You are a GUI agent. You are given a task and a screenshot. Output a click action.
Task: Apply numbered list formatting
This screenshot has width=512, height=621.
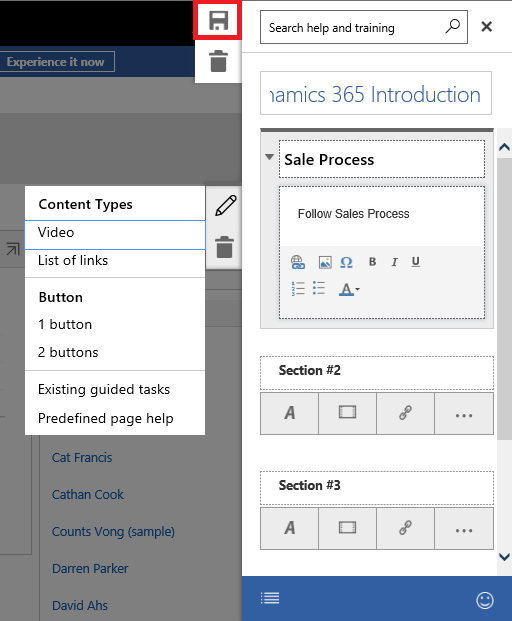coord(298,289)
